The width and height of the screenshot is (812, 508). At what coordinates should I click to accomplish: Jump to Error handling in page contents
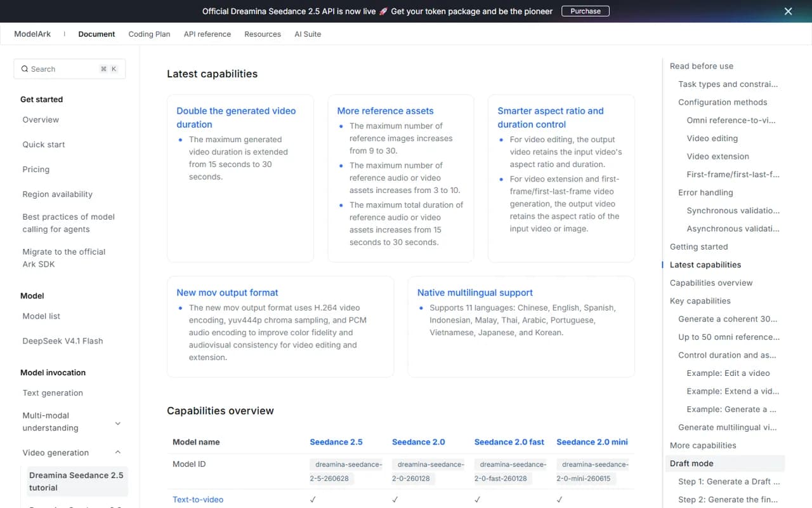coord(705,192)
